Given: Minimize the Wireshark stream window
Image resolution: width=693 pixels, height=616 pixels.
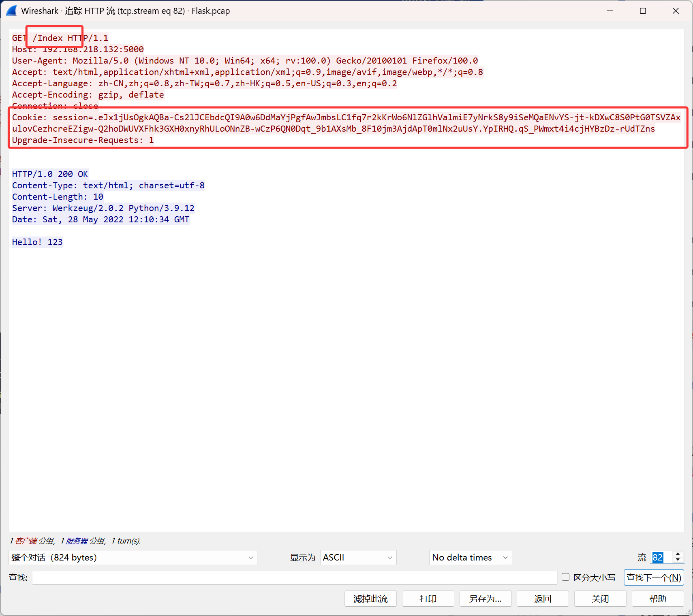Looking at the screenshot, I should (610, 11).
